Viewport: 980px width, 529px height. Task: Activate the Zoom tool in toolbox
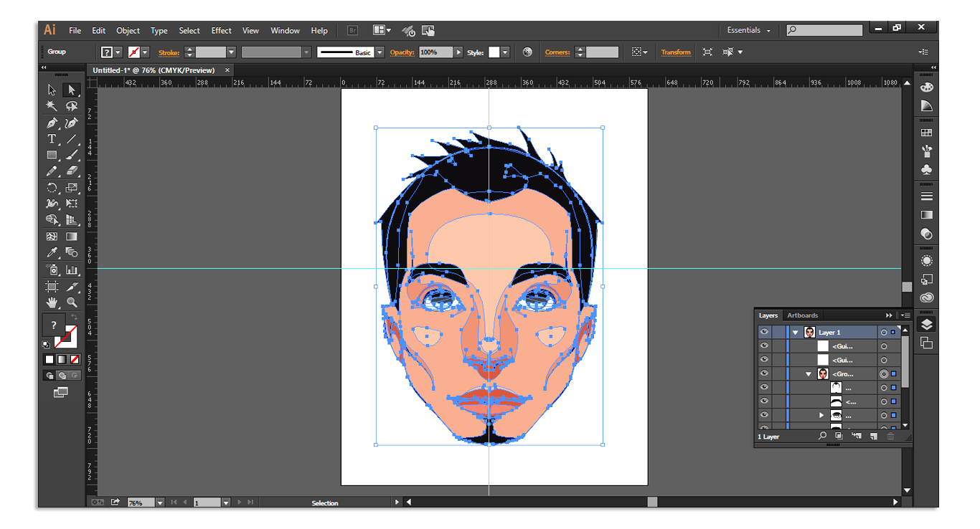[72, 302]
